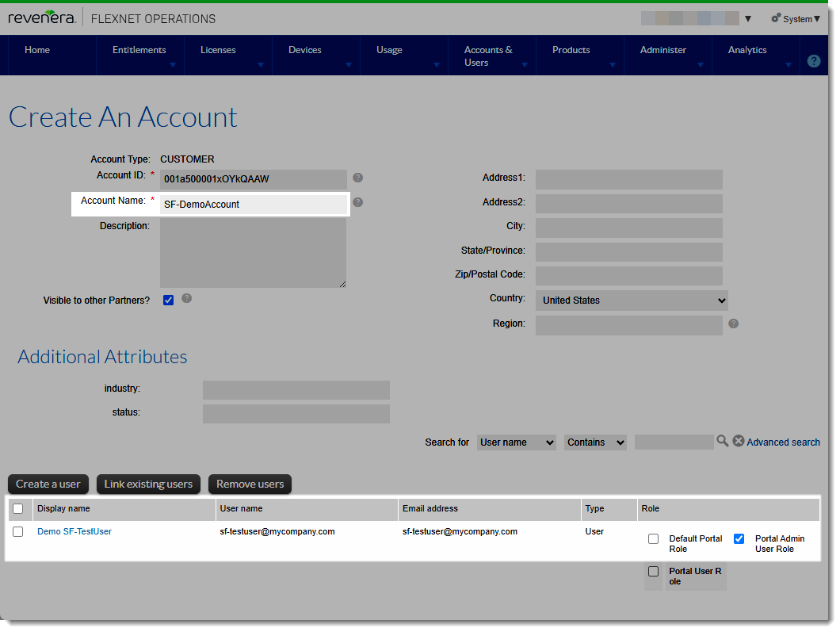Check the select-all users header checkbox
The height and width of the screenshot is (632, 840).
pos(18,509)
